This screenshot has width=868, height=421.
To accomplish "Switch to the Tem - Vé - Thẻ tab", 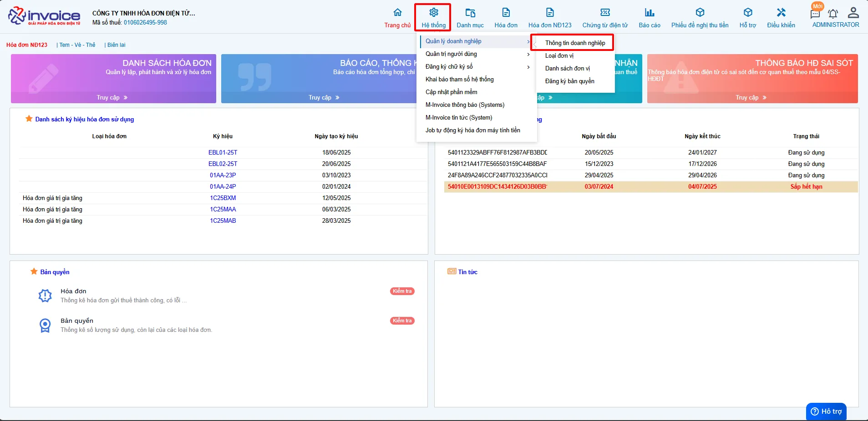I will click(x=77, y=45).
